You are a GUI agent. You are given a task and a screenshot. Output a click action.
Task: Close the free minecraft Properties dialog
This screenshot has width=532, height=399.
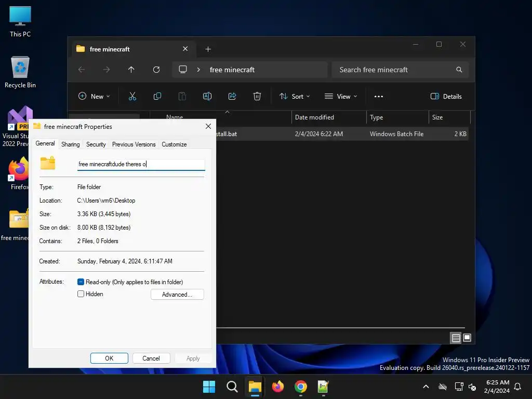[x=208, y=126]
